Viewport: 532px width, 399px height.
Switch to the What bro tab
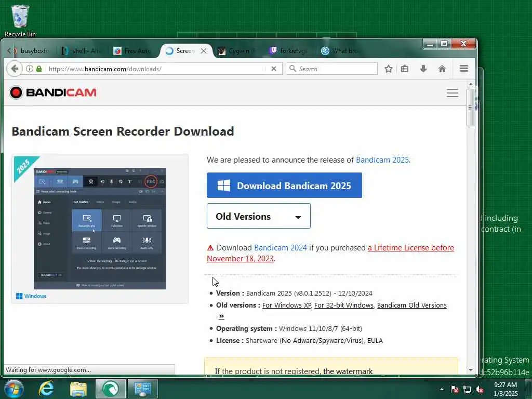tap(339, 51)
